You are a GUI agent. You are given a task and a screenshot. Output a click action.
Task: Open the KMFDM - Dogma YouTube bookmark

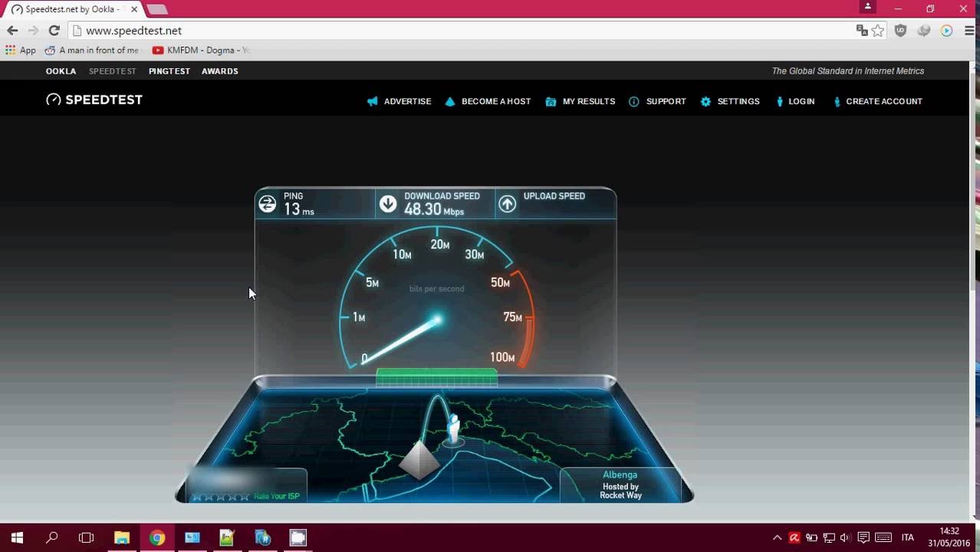coord(202,50)
